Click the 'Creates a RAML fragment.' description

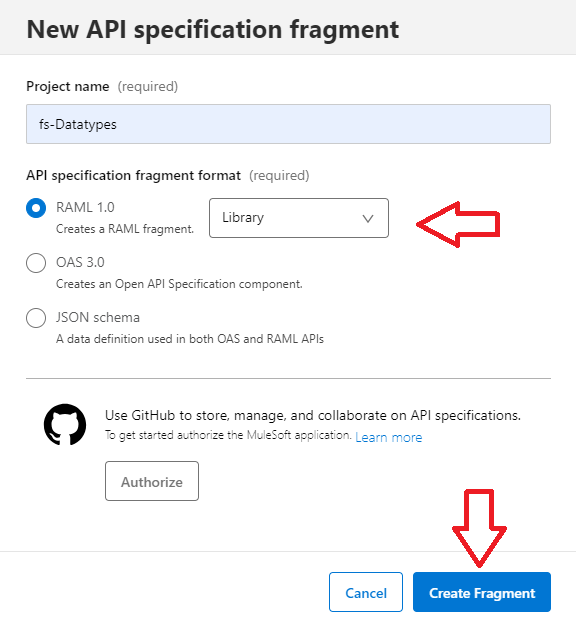[x=125, y=229]
